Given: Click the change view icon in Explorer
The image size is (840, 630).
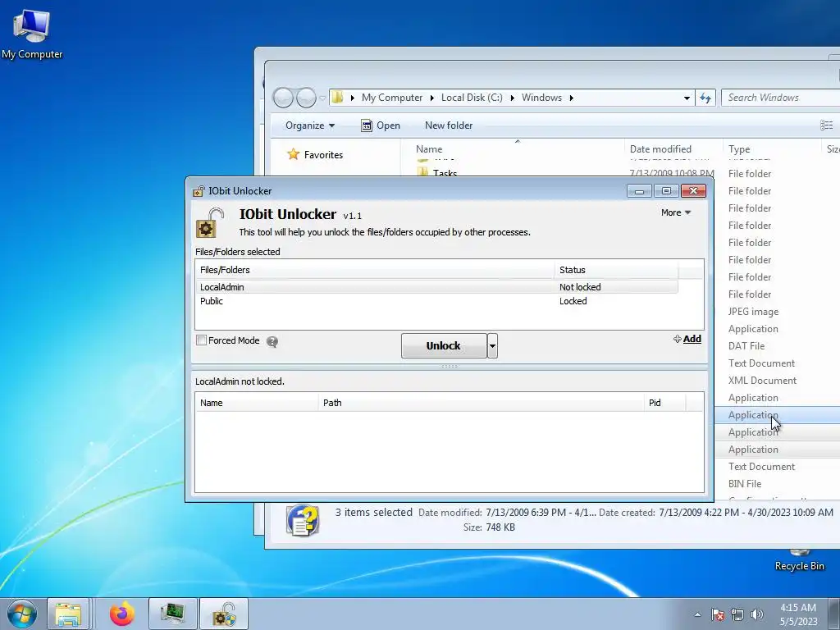Looking at the screenshot, I should click(826, 126).
